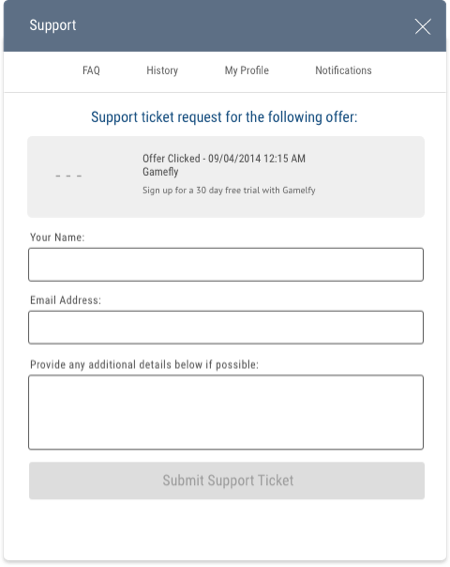Open the Notifications tab
Viewport: 450px width, 567px height.
pyautogui.click(x=343, y=70)
